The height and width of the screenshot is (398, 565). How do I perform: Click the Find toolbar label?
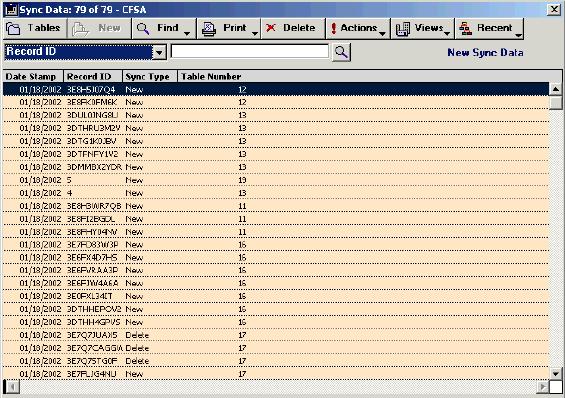168,28
